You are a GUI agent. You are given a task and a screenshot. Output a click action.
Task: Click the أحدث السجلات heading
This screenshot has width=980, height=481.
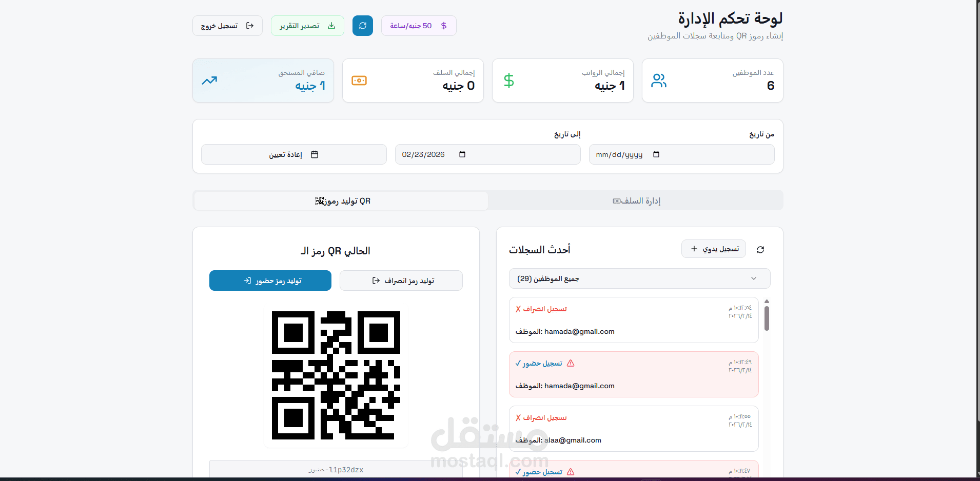[540, 249]
